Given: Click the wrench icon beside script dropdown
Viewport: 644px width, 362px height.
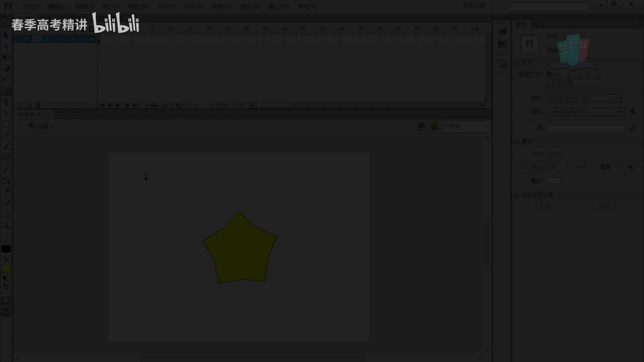Looking at the screenshot, I should click(632, 112).
